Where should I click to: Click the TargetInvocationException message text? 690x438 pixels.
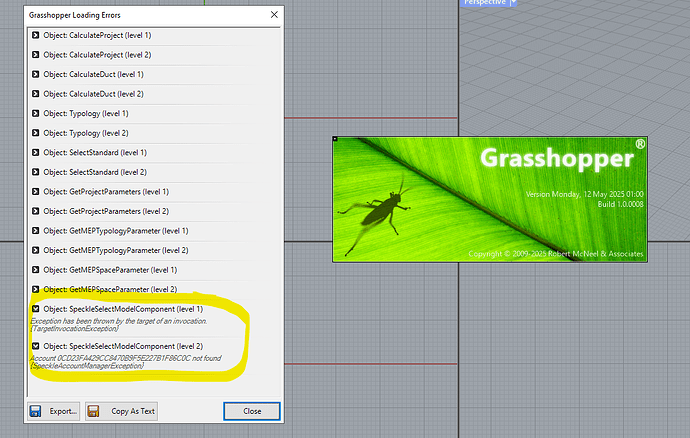pyautogui.click(x=119, y=325)
